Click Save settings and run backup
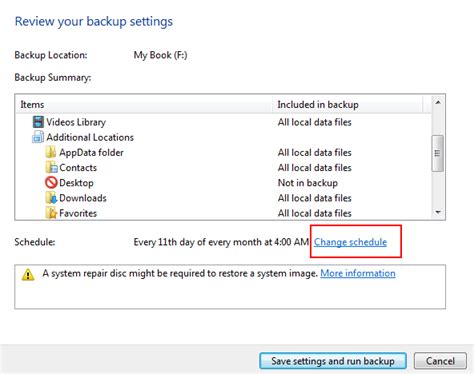 pyautogui.click(x=333, y=361)
